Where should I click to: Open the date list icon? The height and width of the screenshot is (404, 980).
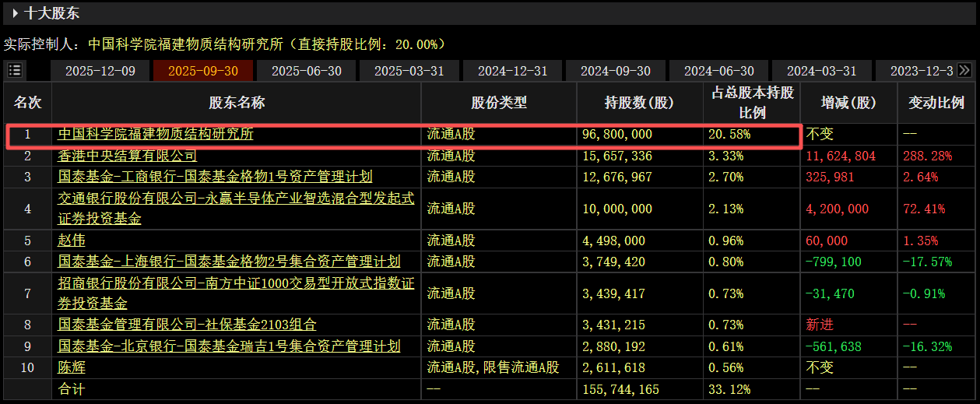tap(15, 70)
